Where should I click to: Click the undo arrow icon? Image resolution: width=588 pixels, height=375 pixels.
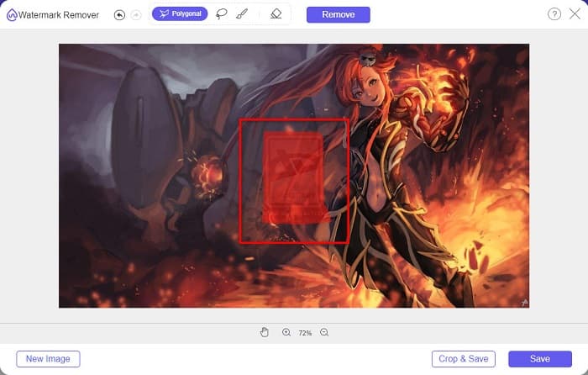point(119,15)
